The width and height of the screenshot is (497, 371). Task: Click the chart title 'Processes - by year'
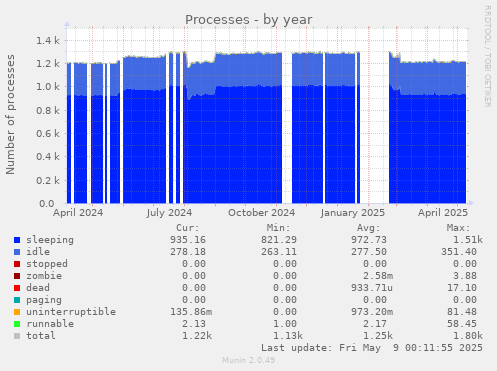click(x=249, y=20)
